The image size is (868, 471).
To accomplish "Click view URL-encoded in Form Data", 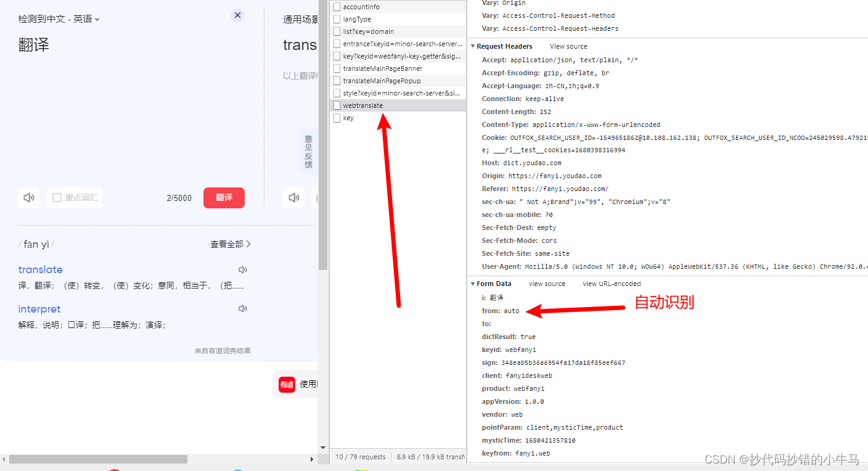I will pyautogui.click(x=612, y=284).
